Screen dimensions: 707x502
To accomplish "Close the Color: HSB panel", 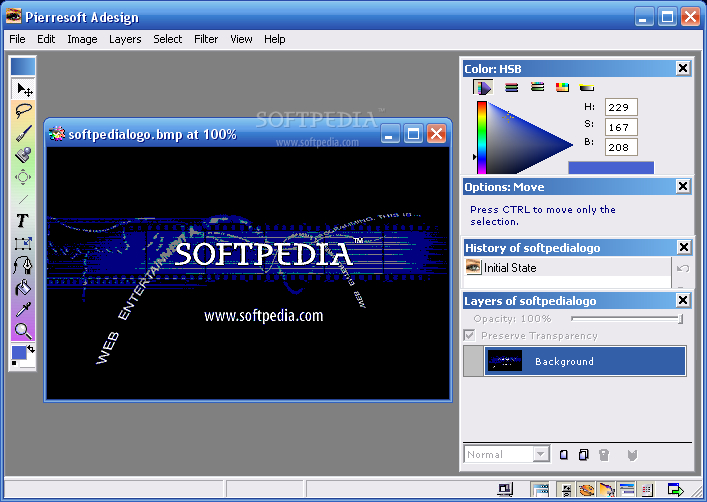I will tap(683, 68).
